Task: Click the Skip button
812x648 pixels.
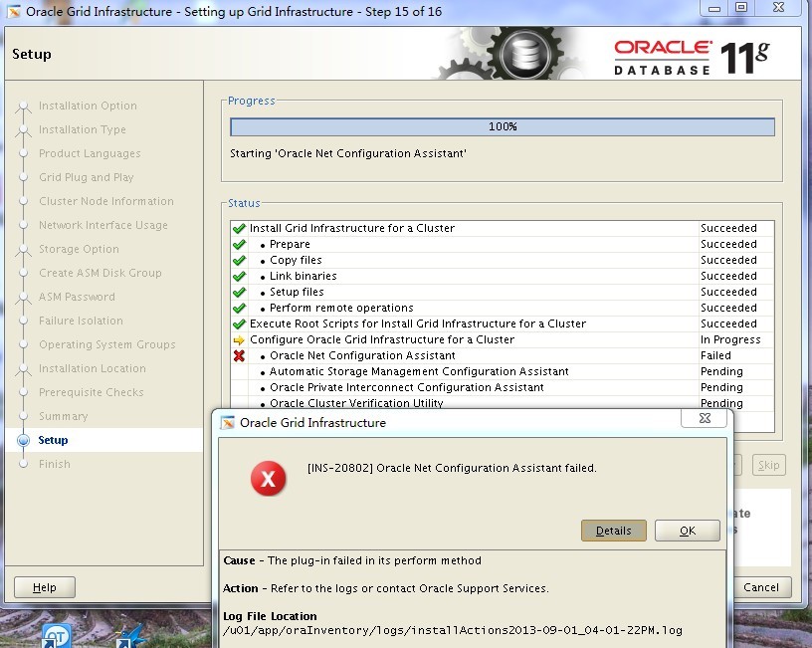Action: [769, 465]
